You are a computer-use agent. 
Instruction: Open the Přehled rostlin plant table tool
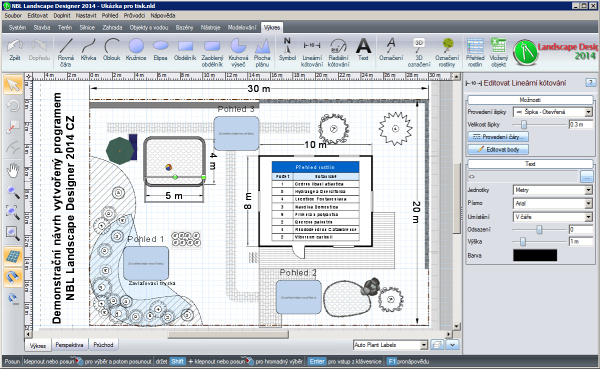coord(475,52)
